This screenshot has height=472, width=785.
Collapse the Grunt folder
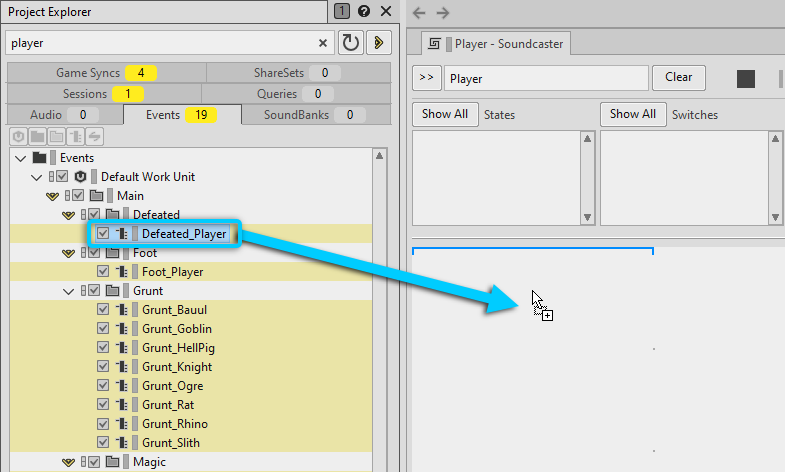click(68, 291)
